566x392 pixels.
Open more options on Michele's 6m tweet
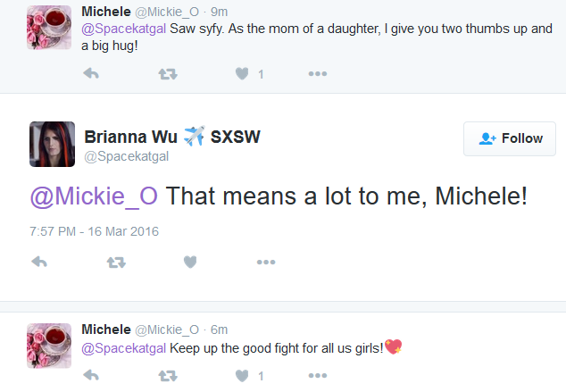(x=318, y=375)
